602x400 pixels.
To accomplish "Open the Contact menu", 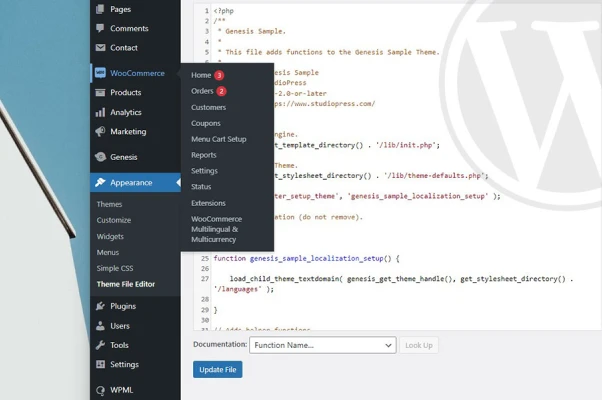I will click(124, 48).
